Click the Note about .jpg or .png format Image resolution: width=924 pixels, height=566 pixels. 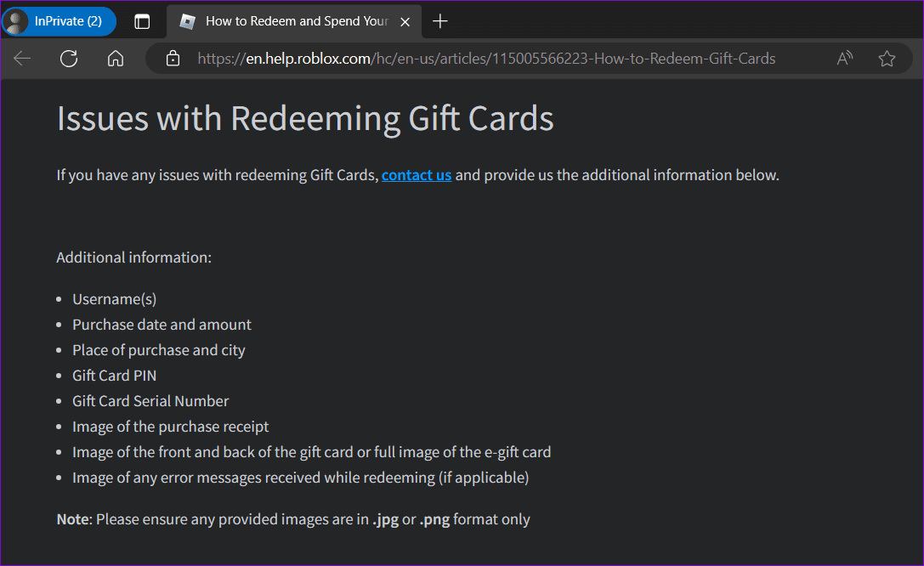point(293,519)
